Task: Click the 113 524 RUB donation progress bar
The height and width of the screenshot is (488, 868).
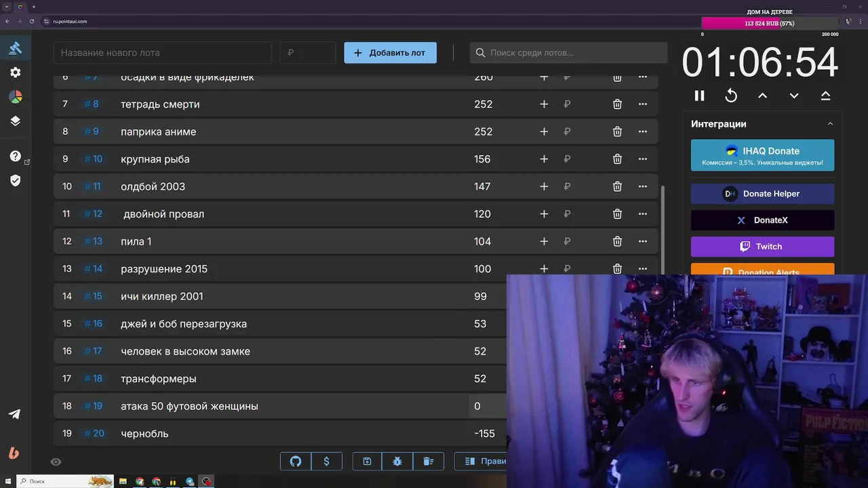Action: (770, 24)
